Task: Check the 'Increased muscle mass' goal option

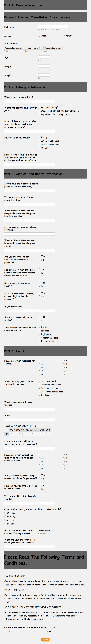Action: tap(39, 391)
